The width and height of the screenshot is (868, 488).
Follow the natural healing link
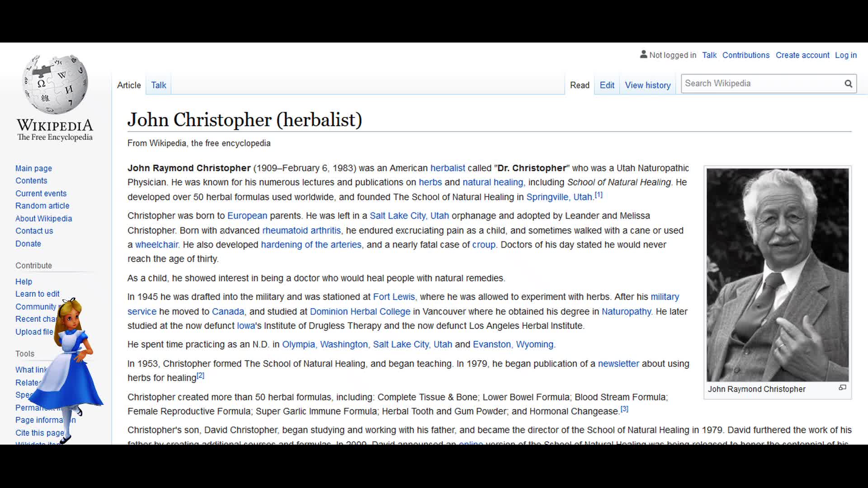[x=493, y=182]
